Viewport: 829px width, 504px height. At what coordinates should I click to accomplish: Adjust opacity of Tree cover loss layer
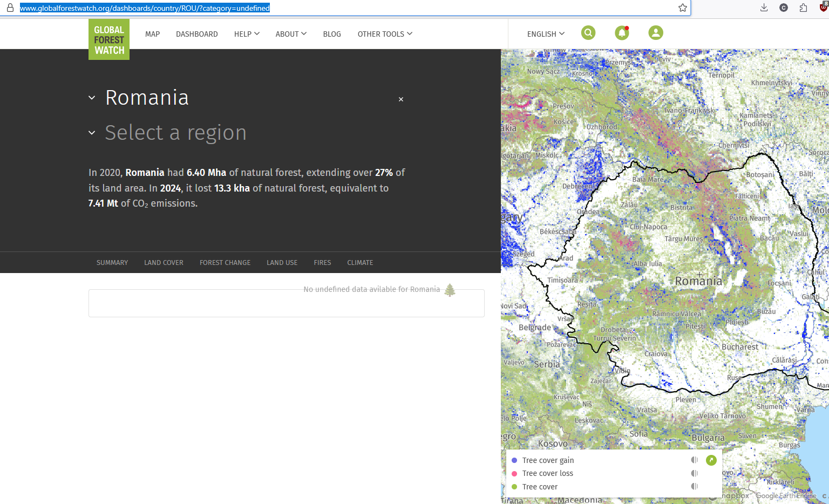pos(695,473)
